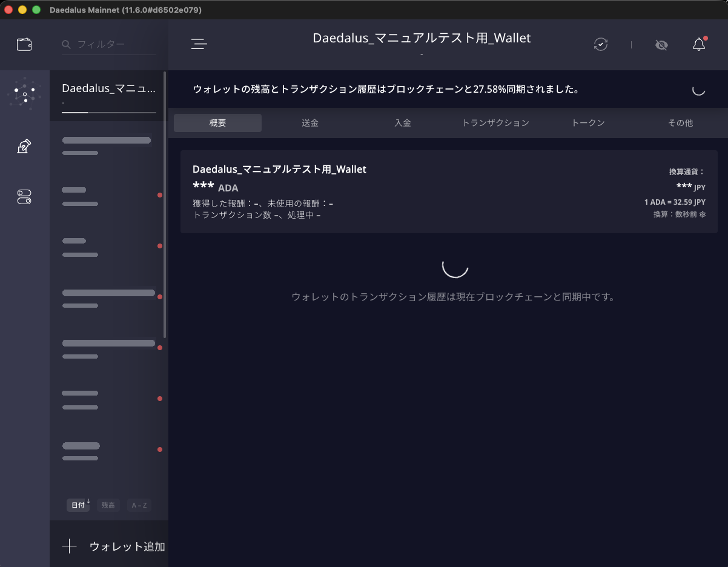Click the transaction history syncing message
The image size is (728, 567).
pos(453,297)
